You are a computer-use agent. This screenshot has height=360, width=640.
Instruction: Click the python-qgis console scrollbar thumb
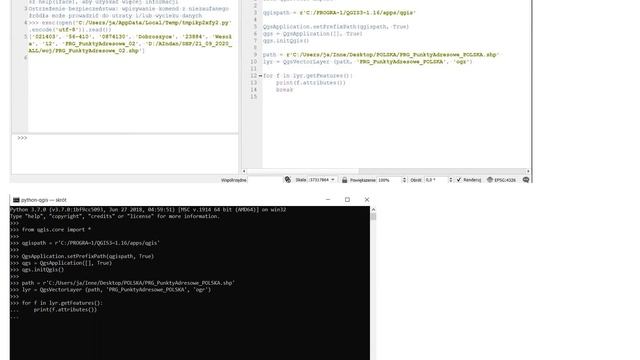pyautogui.click(x=373, y=216)
